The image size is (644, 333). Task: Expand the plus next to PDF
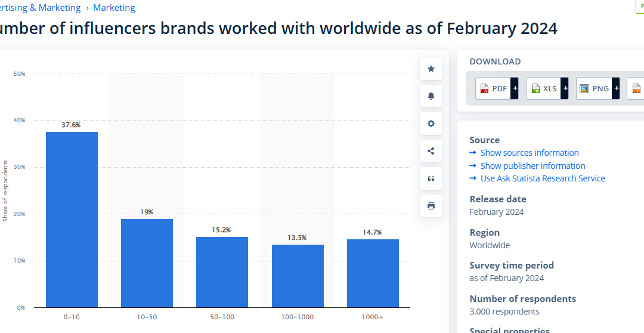click(515, 88)
